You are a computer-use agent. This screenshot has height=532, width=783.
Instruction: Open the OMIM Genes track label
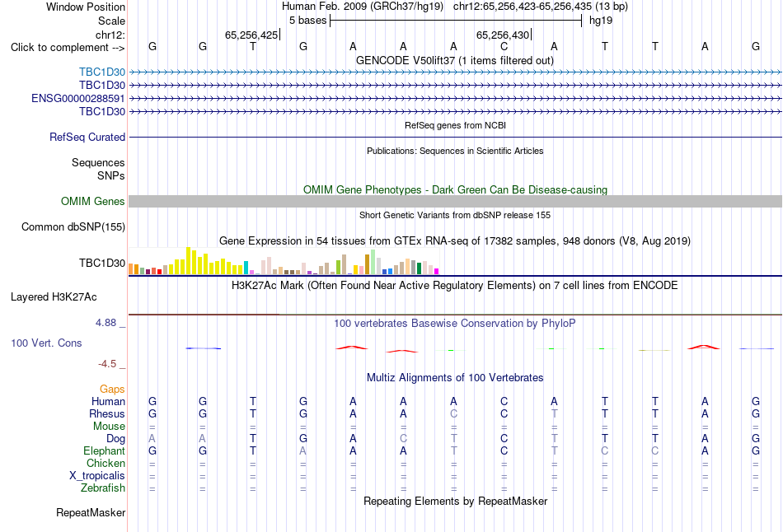[92, 201]
